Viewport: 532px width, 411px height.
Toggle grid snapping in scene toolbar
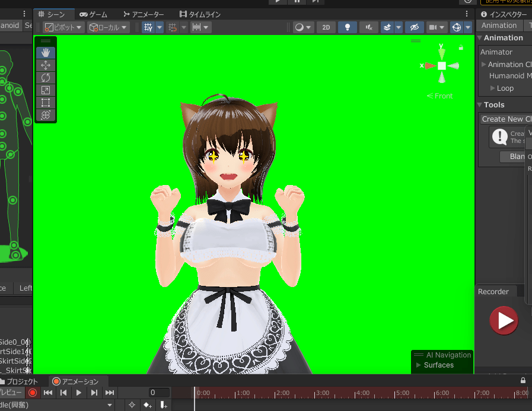click(x=148, y=27)
